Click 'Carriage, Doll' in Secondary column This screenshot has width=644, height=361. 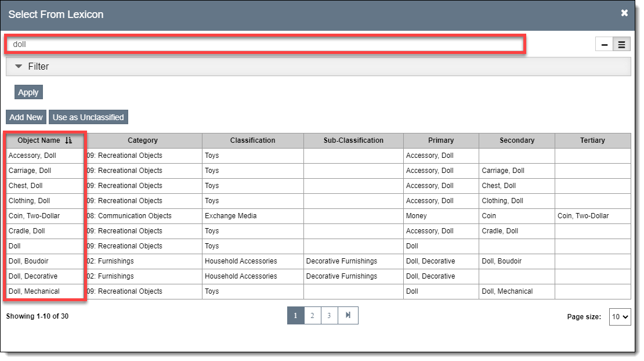[x=502, y=171]
